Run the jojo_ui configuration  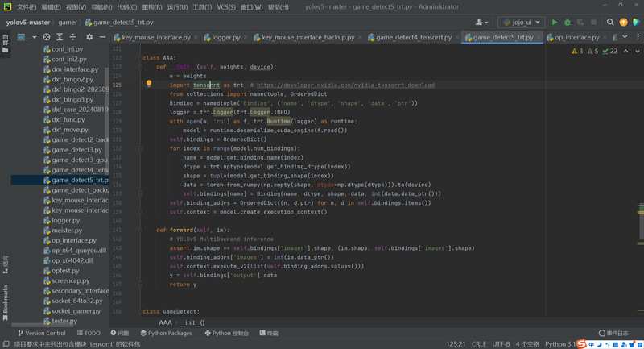555,23
